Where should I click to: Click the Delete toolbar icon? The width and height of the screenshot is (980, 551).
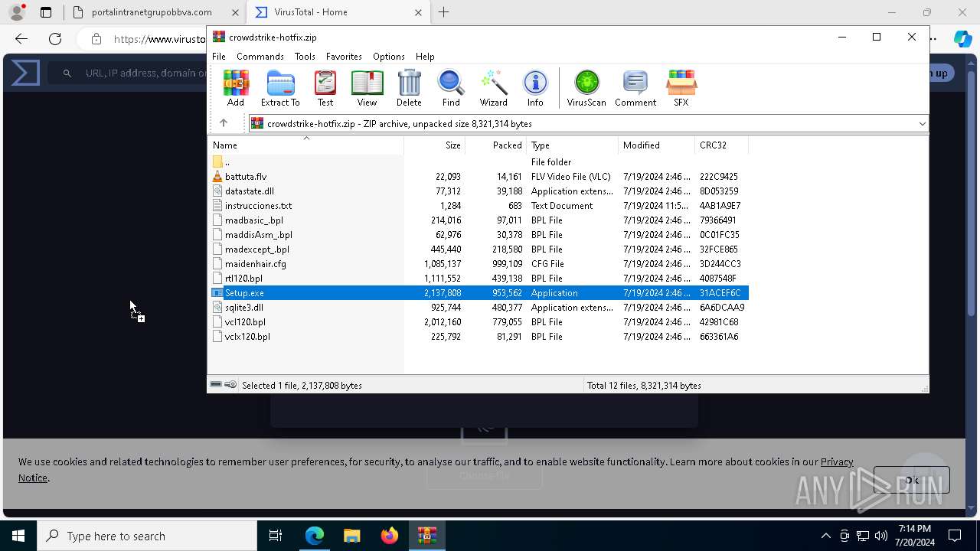[409, 88]
